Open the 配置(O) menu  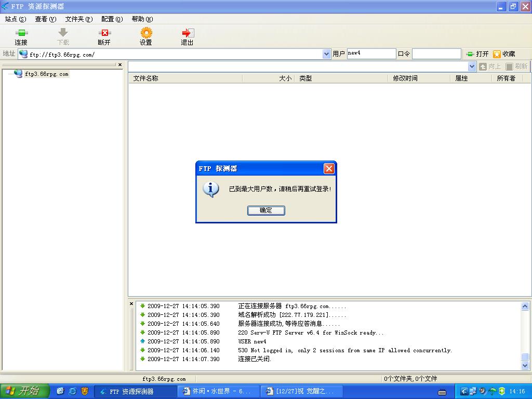click(112, 19)
